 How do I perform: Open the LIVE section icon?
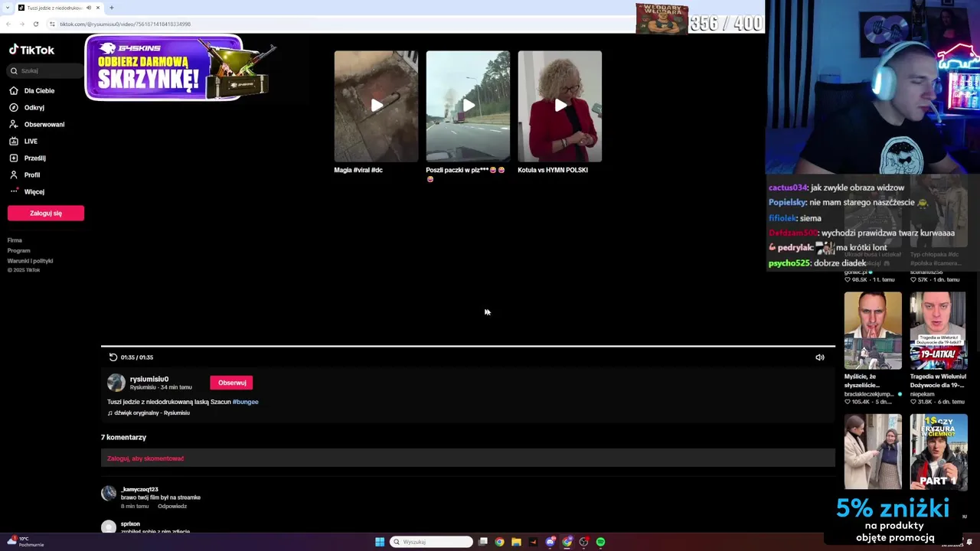click(14, 141)
